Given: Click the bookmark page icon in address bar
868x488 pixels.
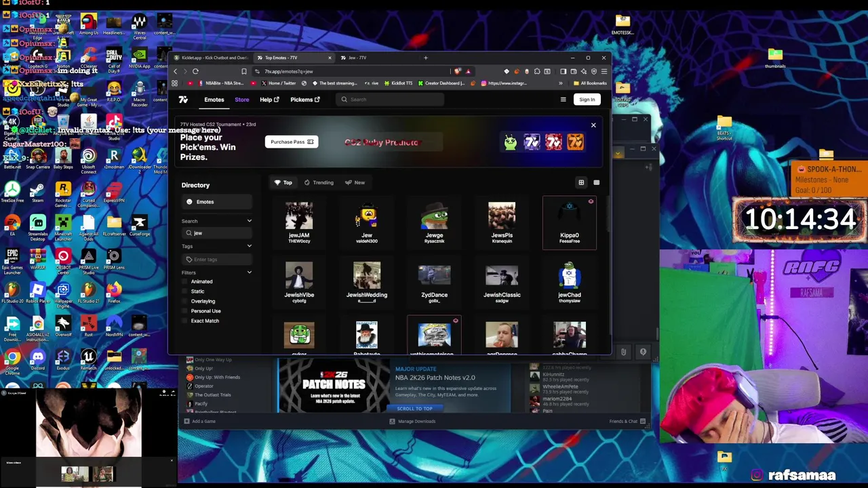Looking at the screenshot, I should coord(244,71).
